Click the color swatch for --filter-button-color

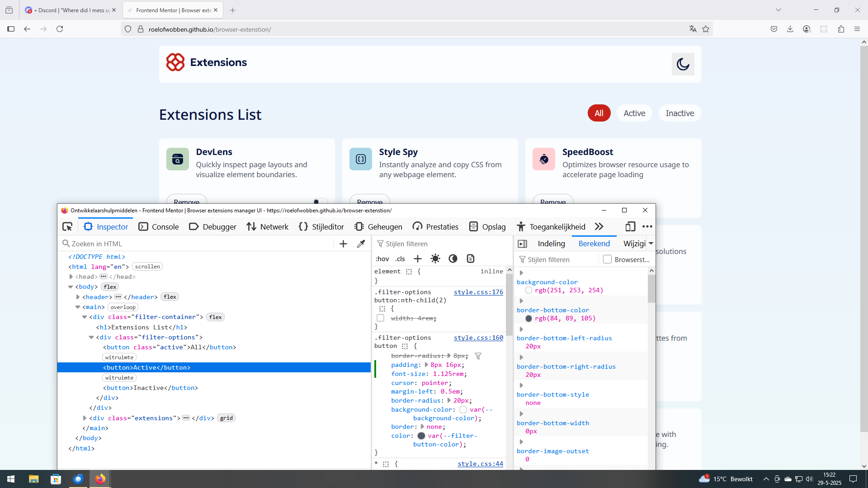pos(421,436)
